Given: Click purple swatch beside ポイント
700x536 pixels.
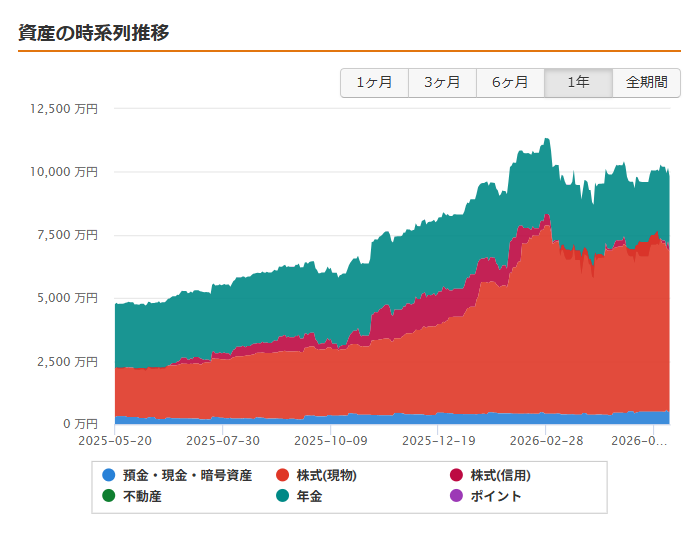Looking at the screenshot, I should coord(456,495).
